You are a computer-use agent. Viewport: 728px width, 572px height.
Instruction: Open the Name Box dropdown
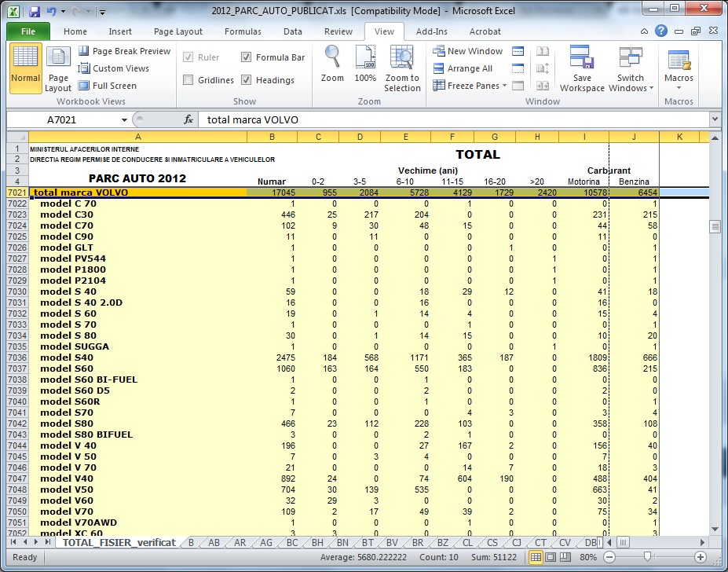click(x=124, y=120)
